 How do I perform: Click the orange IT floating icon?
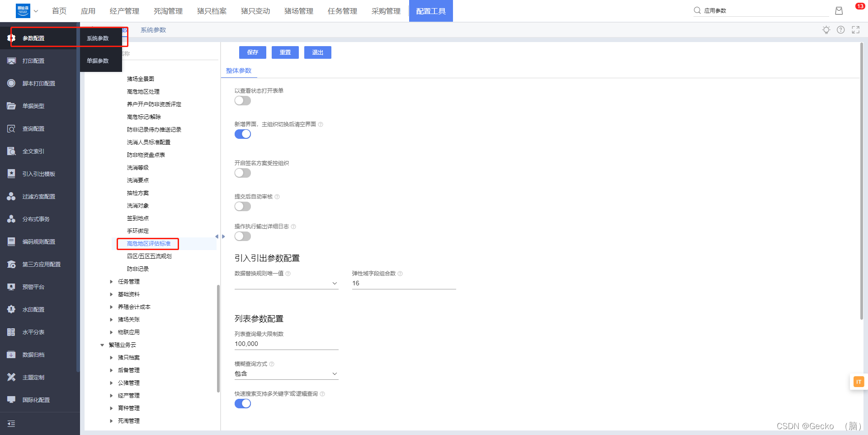click(x=859, y=382)
